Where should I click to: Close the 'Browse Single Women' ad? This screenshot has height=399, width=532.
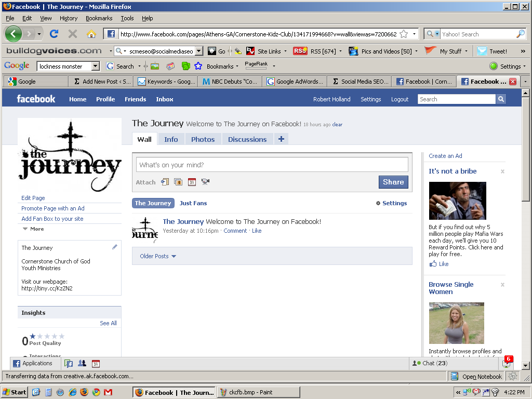point(502,285)
